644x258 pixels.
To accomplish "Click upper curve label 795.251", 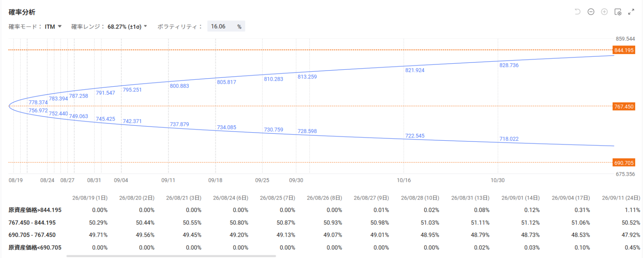I will 132,90.
